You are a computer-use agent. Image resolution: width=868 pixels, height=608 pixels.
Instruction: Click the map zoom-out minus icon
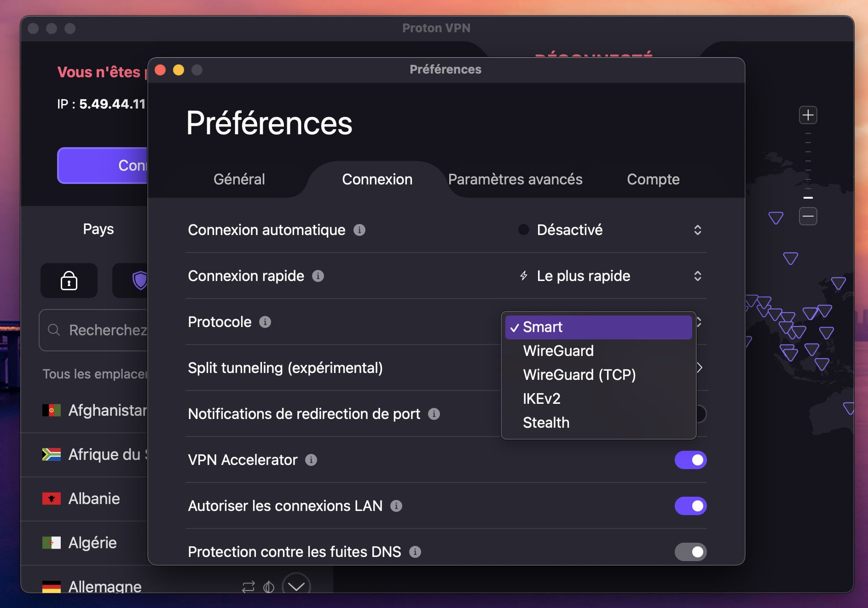808,216
